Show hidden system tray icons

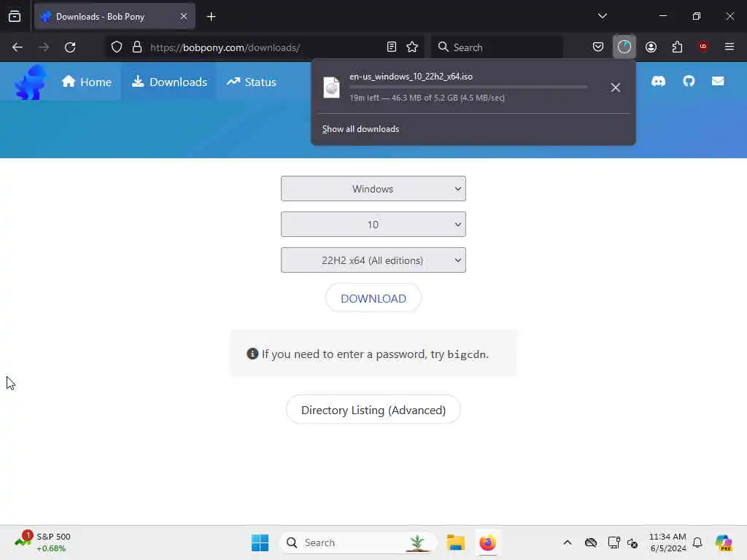click(567, 542)
